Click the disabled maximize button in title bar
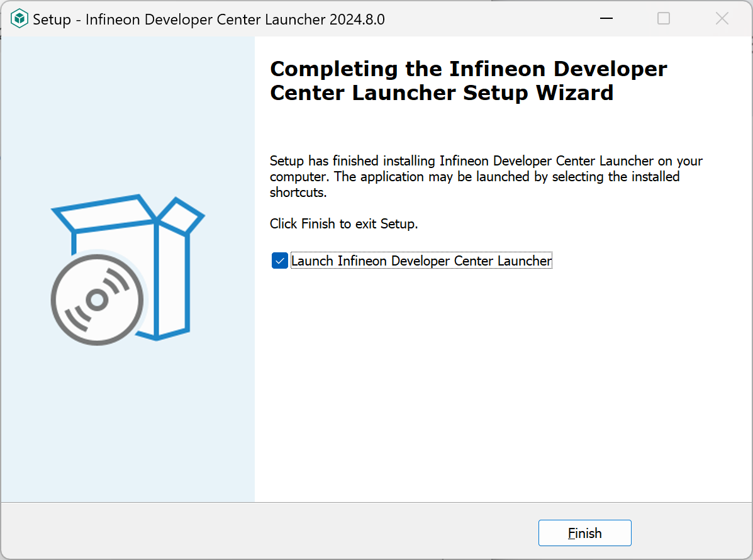This screenshot has height=560, width=753. (x=664, y=19)
